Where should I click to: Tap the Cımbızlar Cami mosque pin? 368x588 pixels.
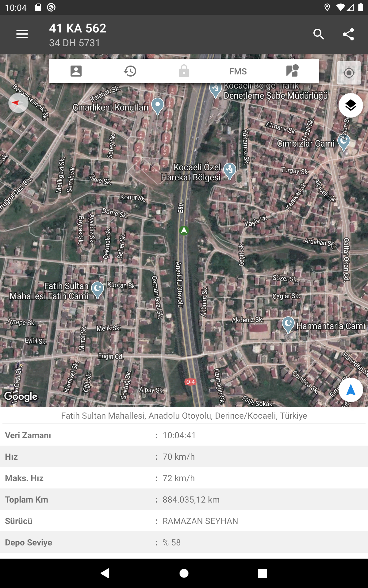(x=344, y=143)
